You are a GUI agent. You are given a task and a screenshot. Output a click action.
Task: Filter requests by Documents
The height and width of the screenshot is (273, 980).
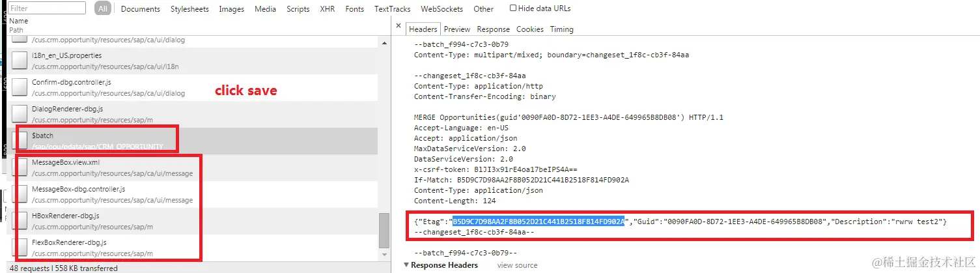coord(141,9)
